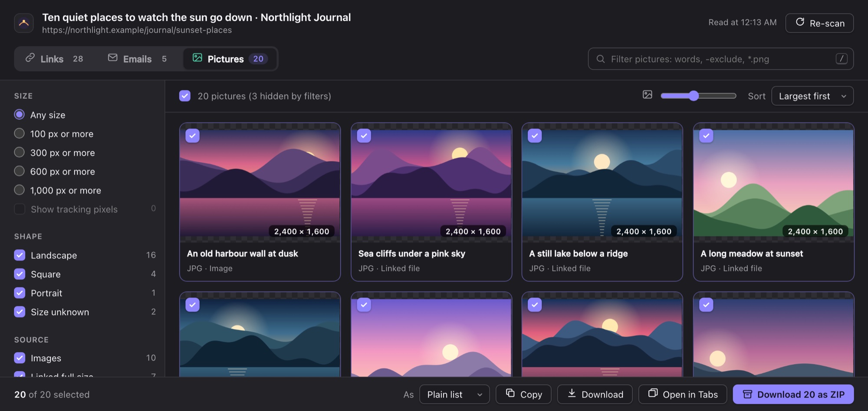This screenshot has height=411, width=868.
Task: Click the slash shortcut badge in filter field
Action: (x=842, y=59)
